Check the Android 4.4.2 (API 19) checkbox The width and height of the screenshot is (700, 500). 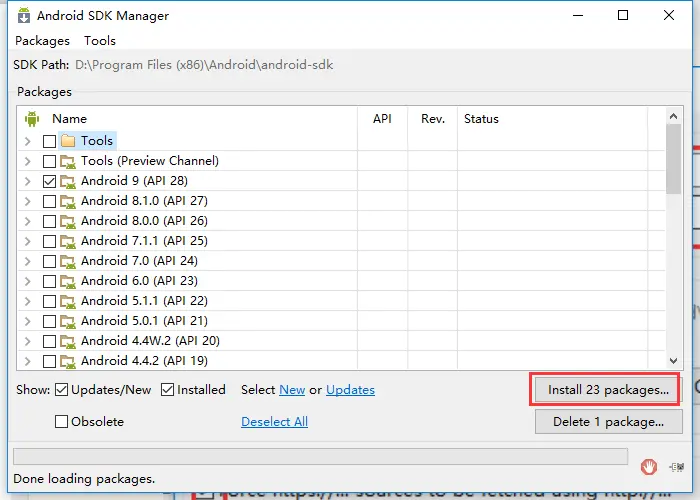coord(49,361)
